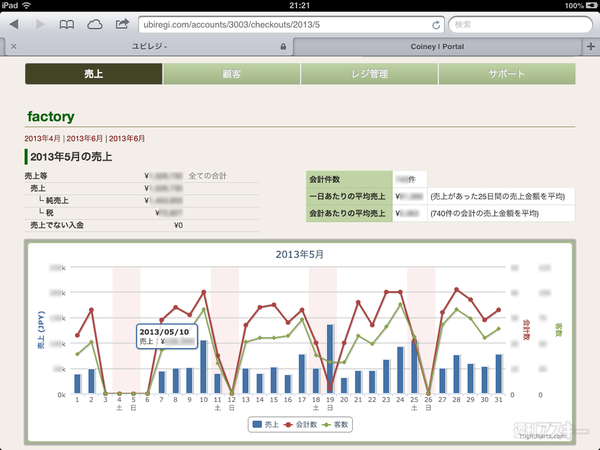Switch to the Coiney | Portal tab
Screen dimensions: 600x450
[x=437, y=46]
